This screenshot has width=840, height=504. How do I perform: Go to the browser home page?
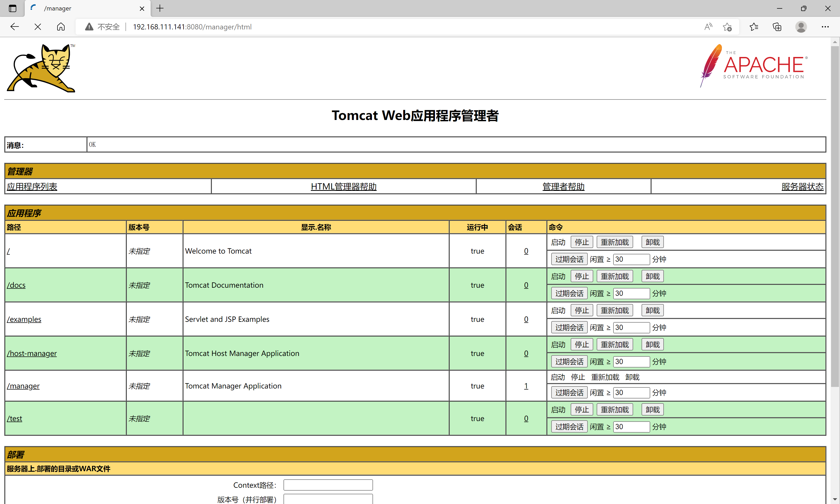click(x=61, y=27)
